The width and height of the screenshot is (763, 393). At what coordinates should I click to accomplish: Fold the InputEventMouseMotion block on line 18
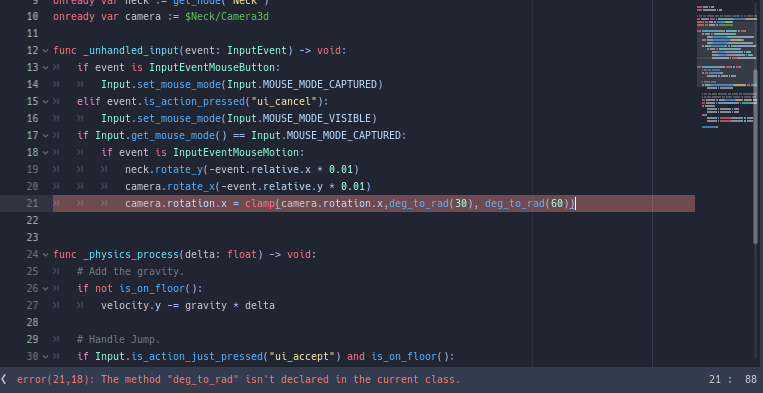point(45,152)
